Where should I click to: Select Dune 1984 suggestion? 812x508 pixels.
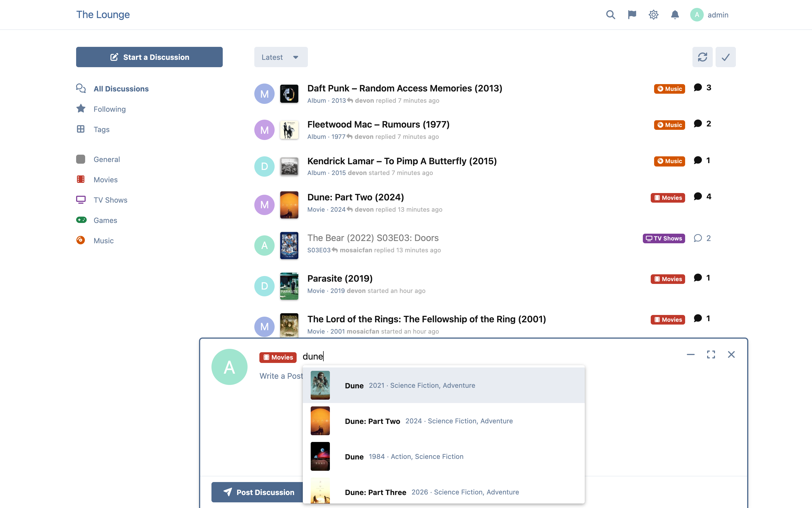pos(443,457)
